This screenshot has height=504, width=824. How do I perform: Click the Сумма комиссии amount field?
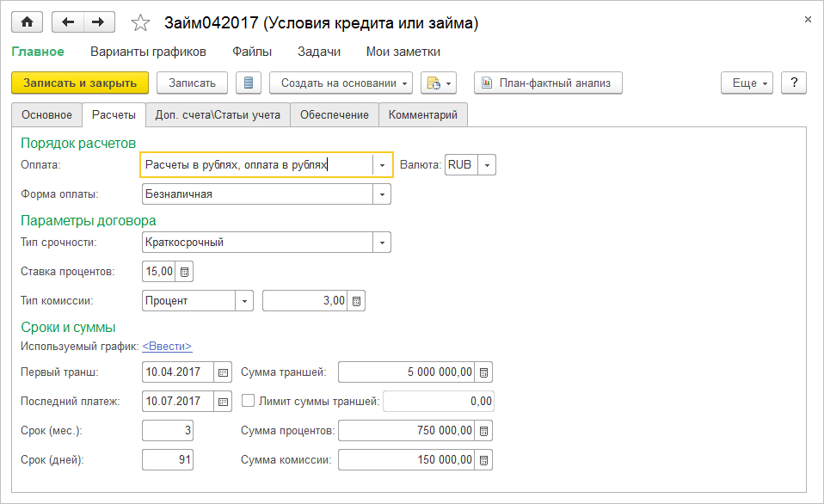[x=407, y=460]
